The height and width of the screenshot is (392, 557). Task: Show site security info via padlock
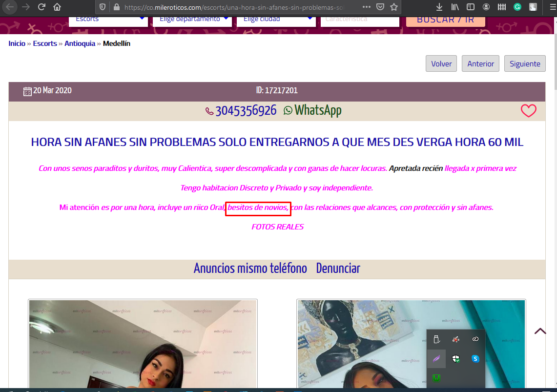117,7
